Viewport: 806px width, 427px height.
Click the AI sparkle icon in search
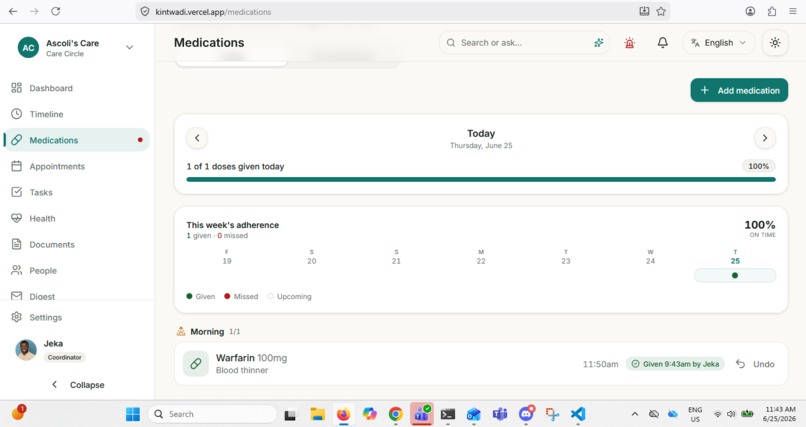[598, 43]
